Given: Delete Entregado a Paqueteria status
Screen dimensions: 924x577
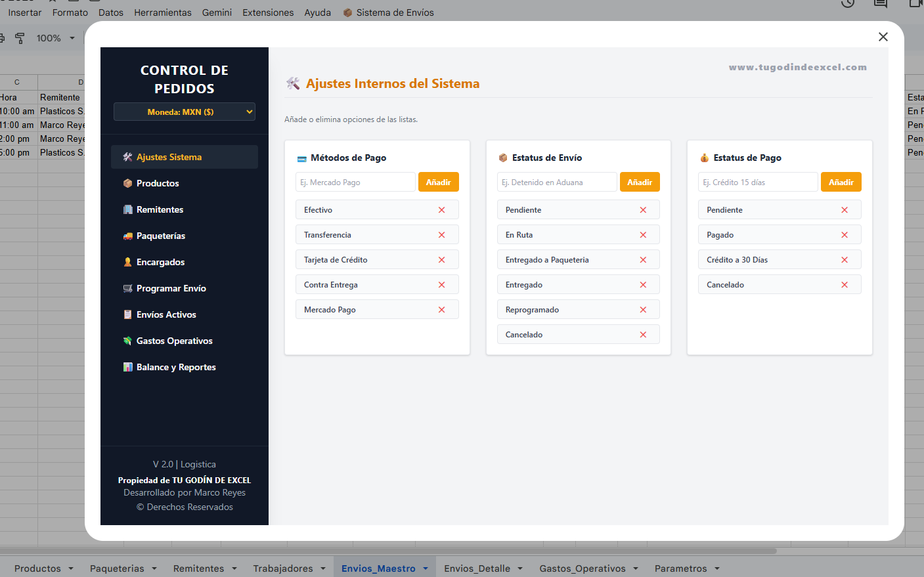Looking at the screenshot, I should pos(643,260).
